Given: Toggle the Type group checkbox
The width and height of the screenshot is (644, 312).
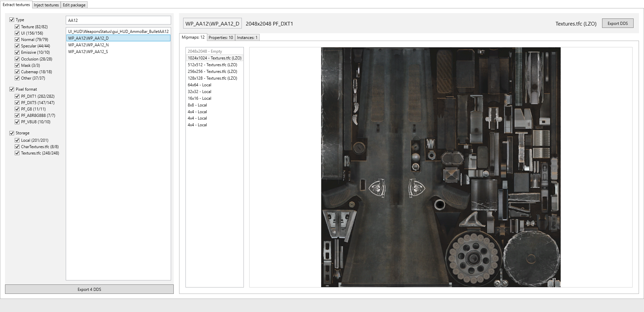Looking at the screenshot, I should 12,20.
